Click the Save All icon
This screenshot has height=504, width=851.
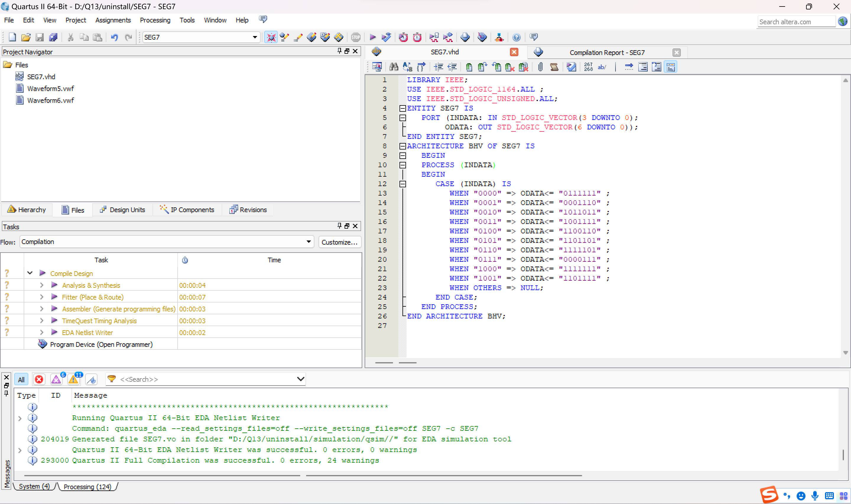pyautogui.click(x=53, y=37)
